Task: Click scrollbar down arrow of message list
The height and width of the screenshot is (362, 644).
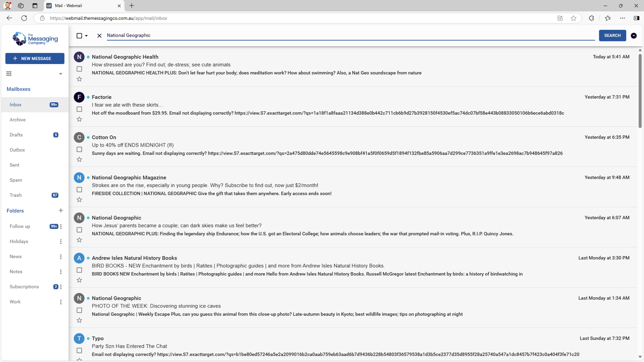Action: click(x=640, y=357)
